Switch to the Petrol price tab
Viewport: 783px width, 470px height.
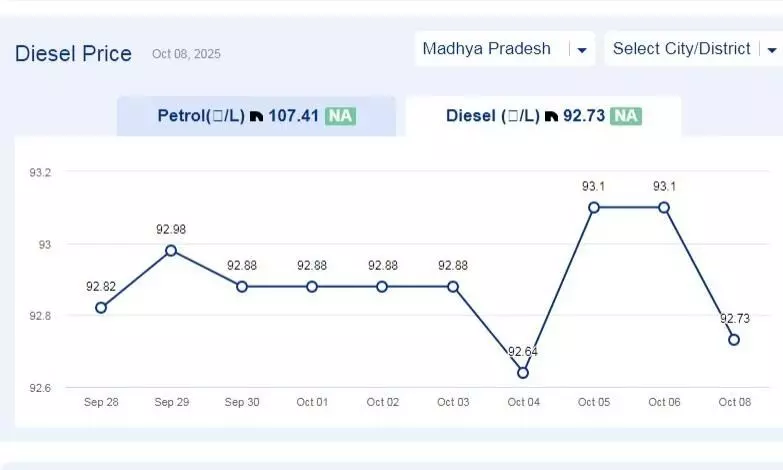[x=256, y=116]
